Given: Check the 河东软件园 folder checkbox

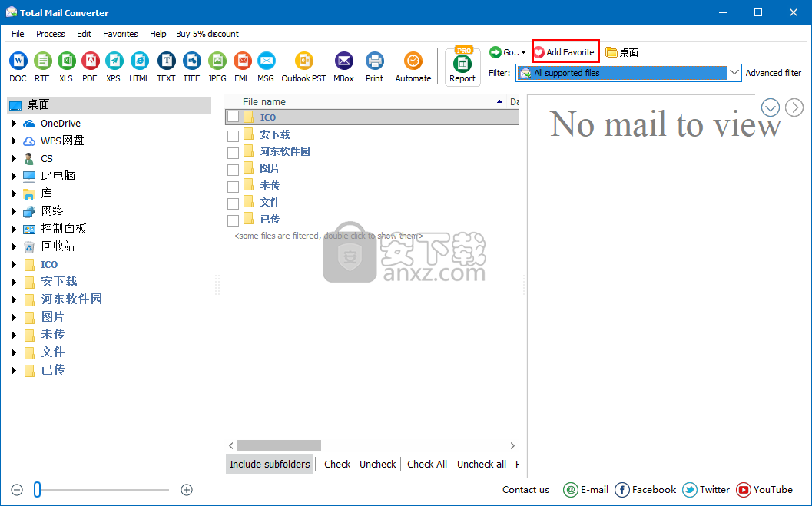Looking at the screenshot, I should 233,153.
